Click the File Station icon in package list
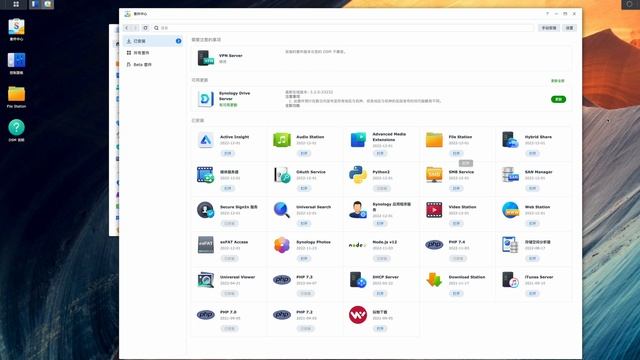This screenshot has width=640, height=360. [x=434, y=140]
